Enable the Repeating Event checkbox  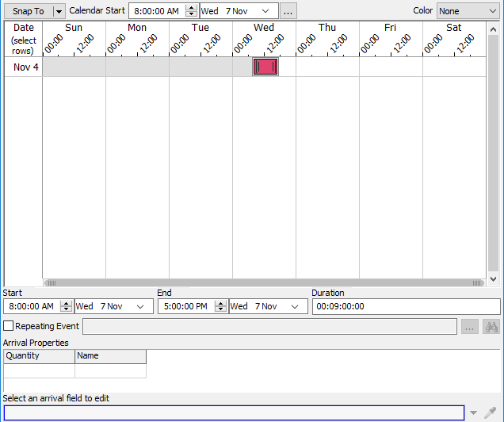pyautogui.click(x=9, y=326)
